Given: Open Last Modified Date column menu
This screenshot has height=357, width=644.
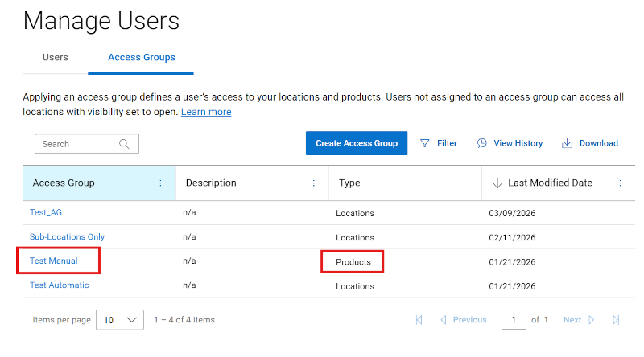Looking at the screenshot, I should point(620,183).
